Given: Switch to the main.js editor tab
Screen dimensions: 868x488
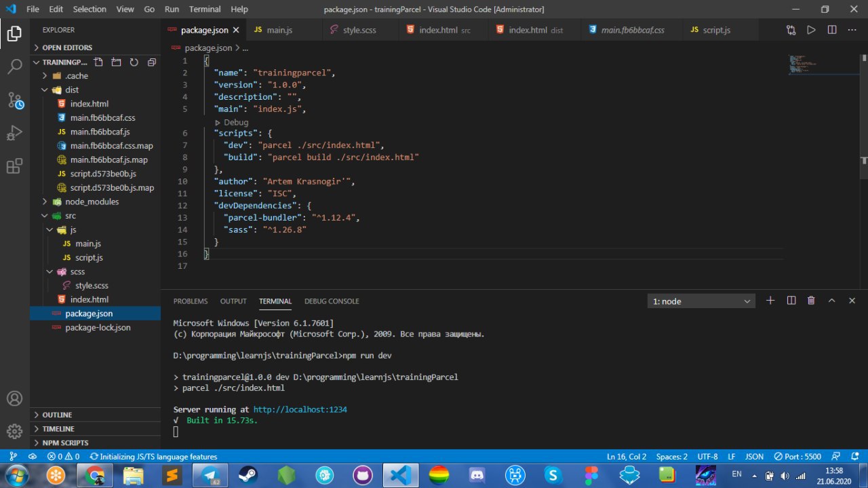Looking at the screenshot, I should coord(278,30).
